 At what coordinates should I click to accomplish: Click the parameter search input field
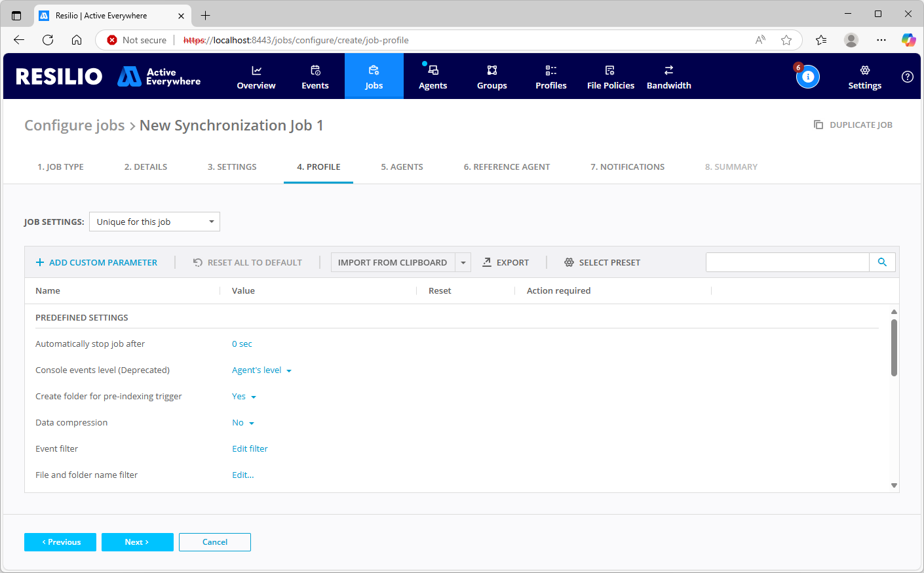787,262
